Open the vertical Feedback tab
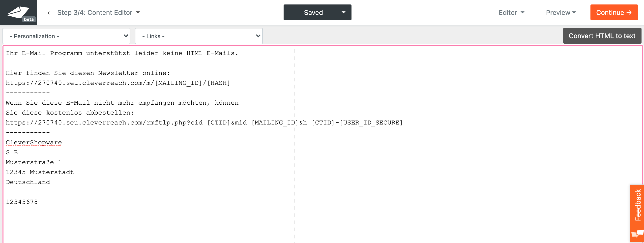The height and width of the screenshot is (243, 644). [x=637, y=205]
